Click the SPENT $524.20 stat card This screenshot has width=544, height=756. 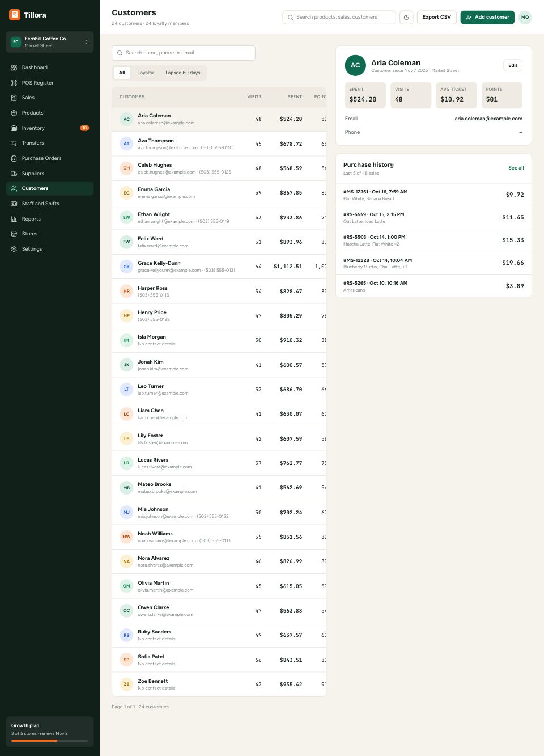[365, 95]
